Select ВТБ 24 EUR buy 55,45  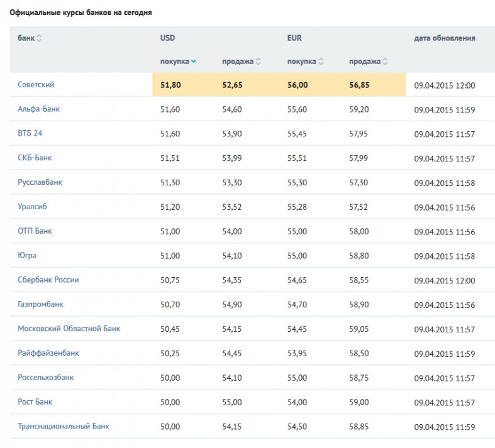[x=297, y=134]
